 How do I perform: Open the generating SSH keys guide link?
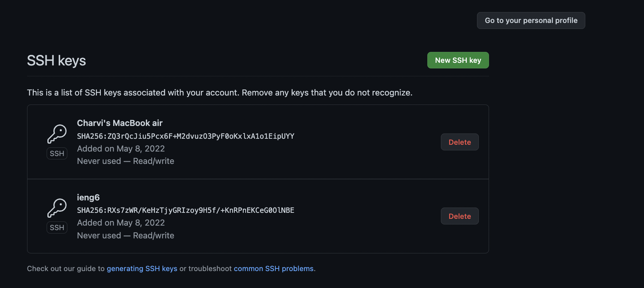tap(142, 268)
